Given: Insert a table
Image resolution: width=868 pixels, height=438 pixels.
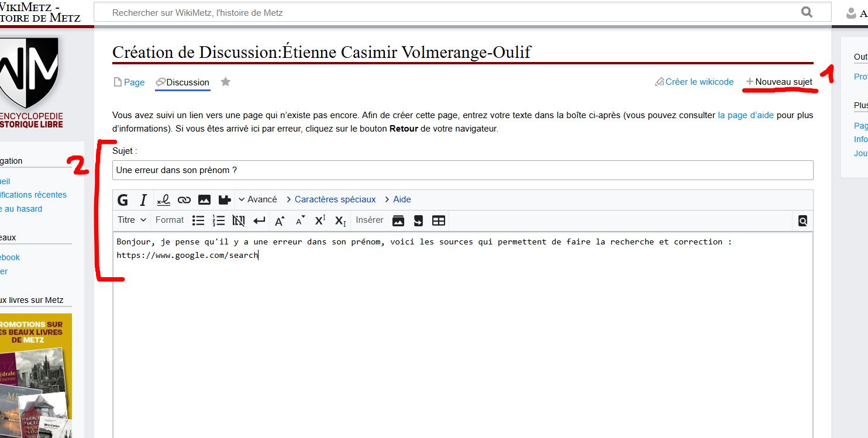Looking at the screenshot, I should [438, 220].
